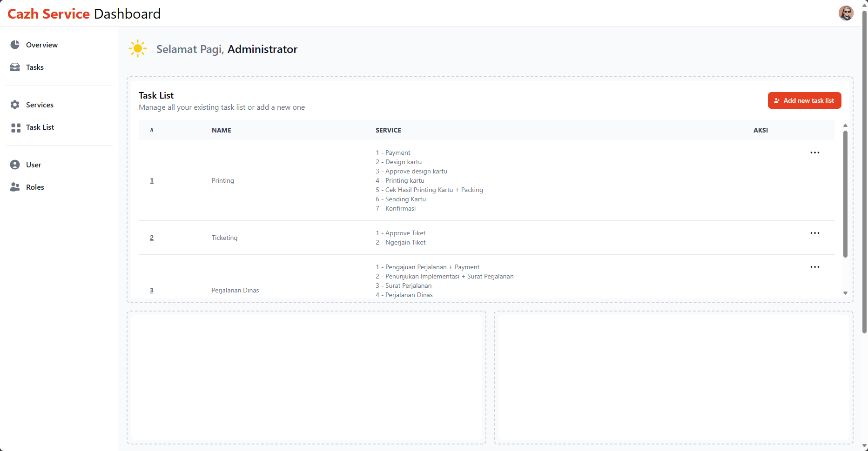The height and width of the screenshot is (451, 868).
Task: Click '2 - Design kartu' service entry
Action: tap(399, 162)
